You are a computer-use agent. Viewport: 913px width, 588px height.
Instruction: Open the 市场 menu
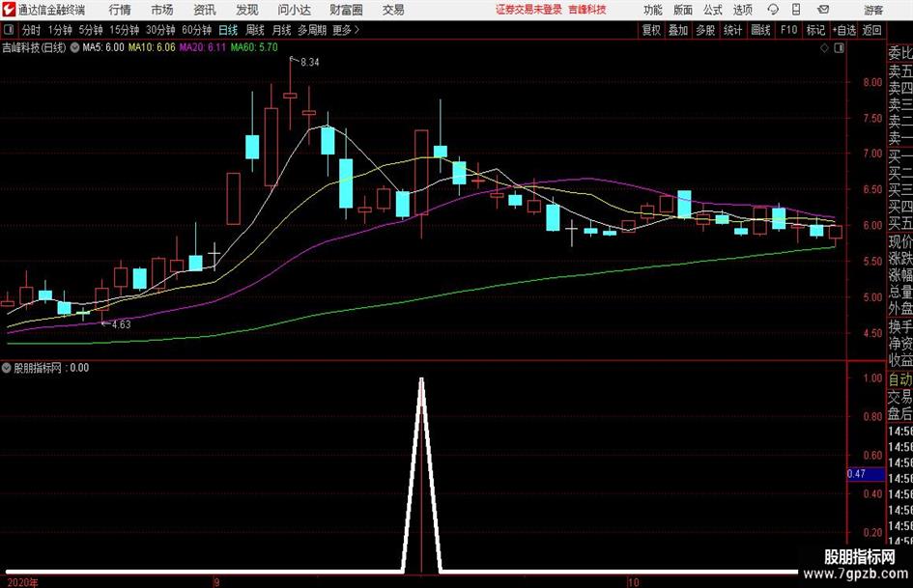162,10
